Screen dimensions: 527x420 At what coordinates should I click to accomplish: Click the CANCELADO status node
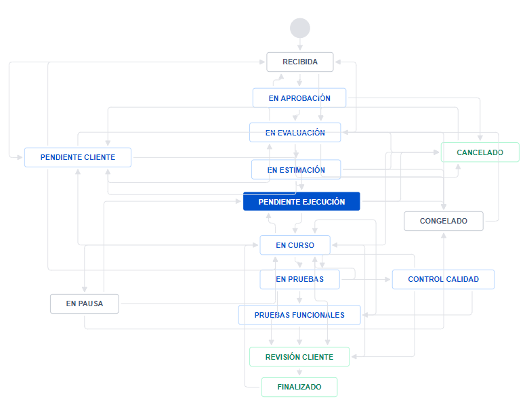480,152
